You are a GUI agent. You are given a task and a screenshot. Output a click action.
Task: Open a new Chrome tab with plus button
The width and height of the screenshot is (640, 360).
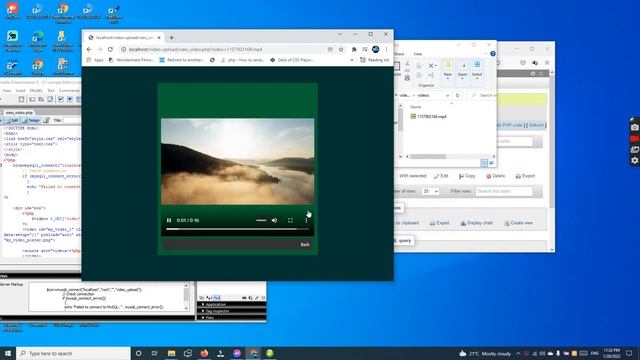coord(171,38)
